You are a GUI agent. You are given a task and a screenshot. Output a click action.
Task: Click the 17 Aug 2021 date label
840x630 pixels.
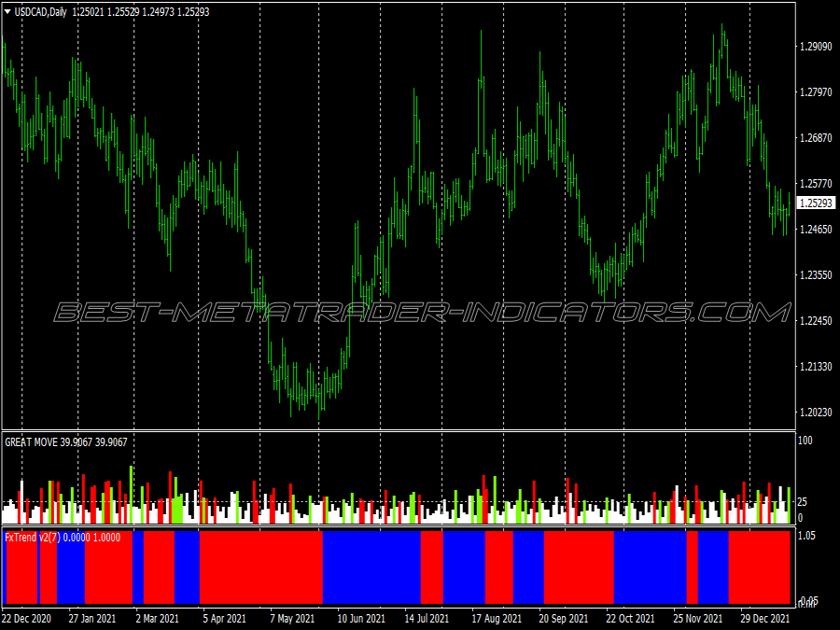click(x=497, y=619)
